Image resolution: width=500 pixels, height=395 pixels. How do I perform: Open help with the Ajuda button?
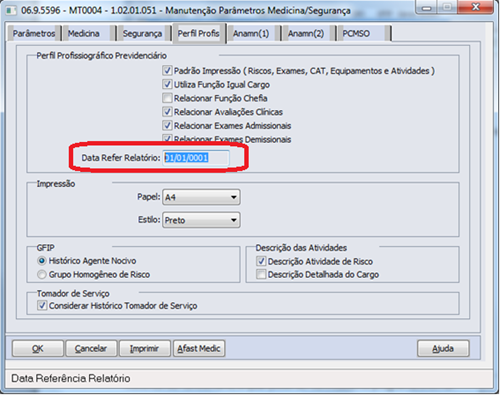(443, 349)
